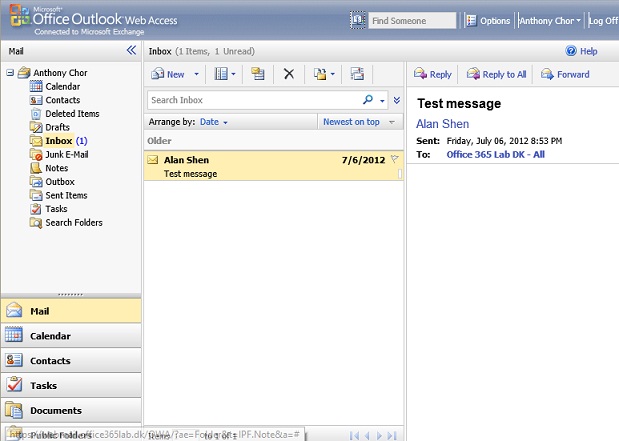Click the check messages icon

(x=258, y=74)
